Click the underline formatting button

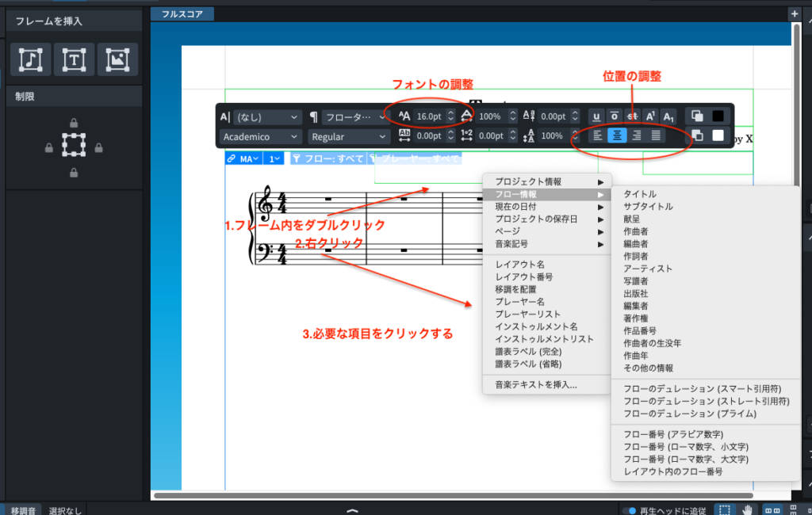coord(596,116)
